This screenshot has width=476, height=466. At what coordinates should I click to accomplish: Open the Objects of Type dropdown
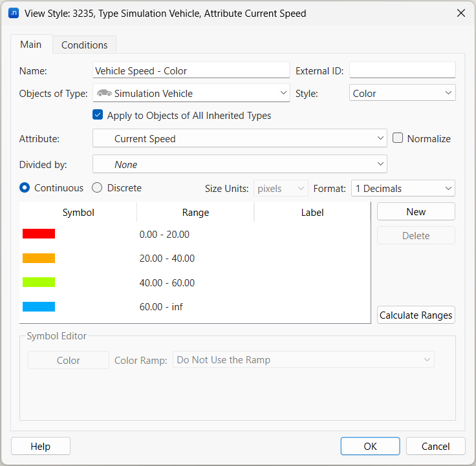click(191, 94)
